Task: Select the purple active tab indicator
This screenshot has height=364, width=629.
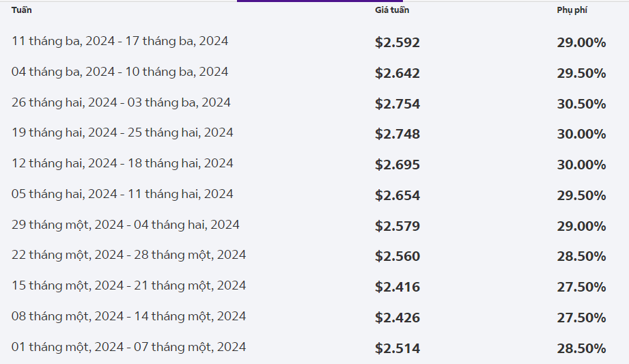Action: (x=320, y=1)
